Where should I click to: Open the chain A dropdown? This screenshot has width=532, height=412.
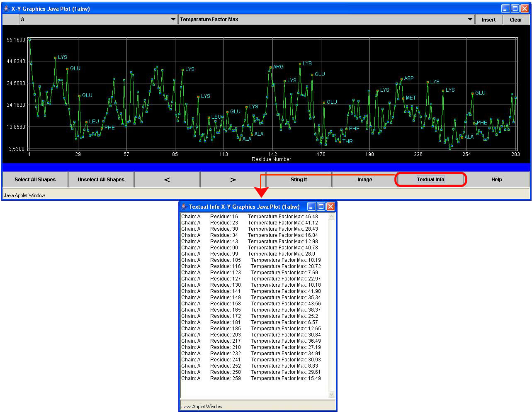click(99, 20)
